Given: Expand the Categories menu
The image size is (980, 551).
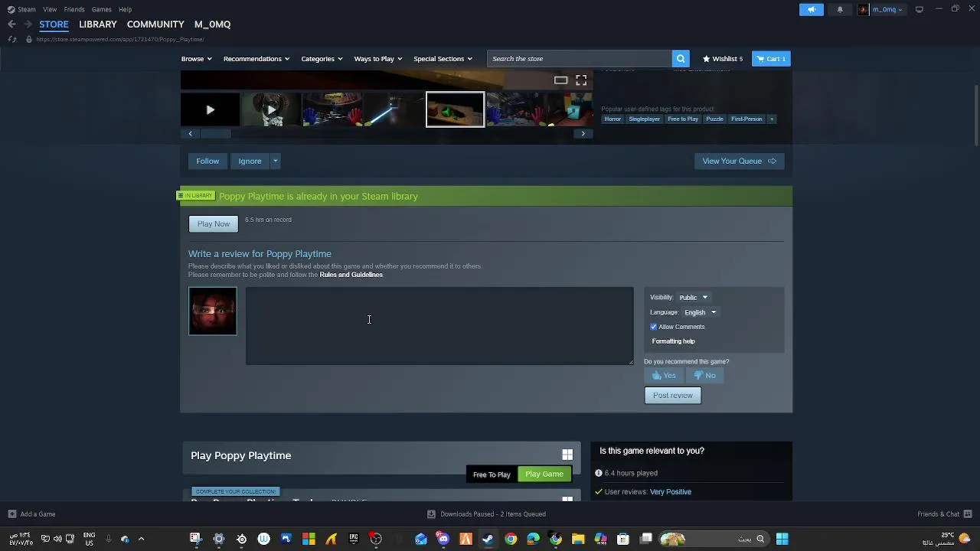Looking at the screenshot, I should tap(322, 59).
